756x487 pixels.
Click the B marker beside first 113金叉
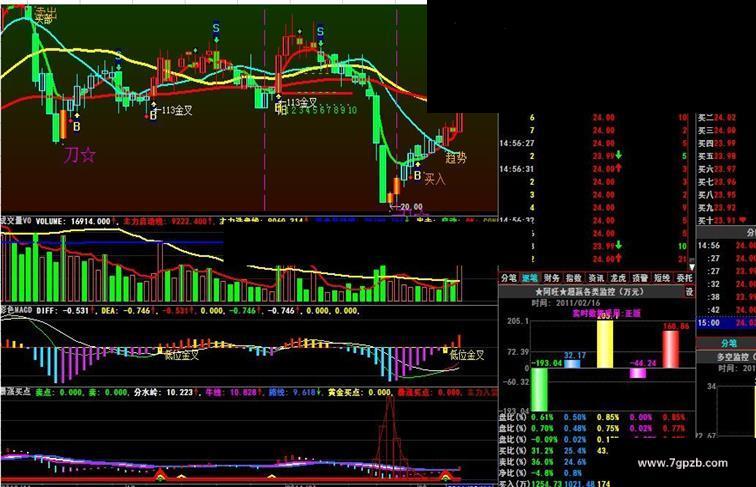tap(153, 115)
